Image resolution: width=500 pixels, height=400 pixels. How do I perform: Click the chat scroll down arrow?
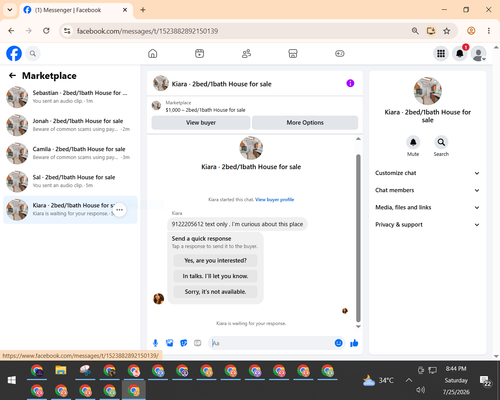pos(358,326)
